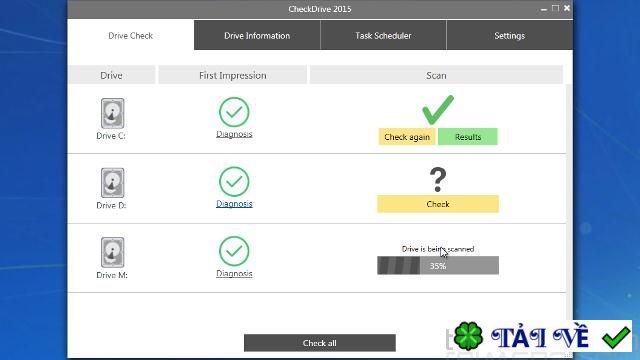This screenshot has height=360, width=640.
Task: Maximize the CheckDrive 2015 window
Action: pyautogui.click(x=556, y=8)
